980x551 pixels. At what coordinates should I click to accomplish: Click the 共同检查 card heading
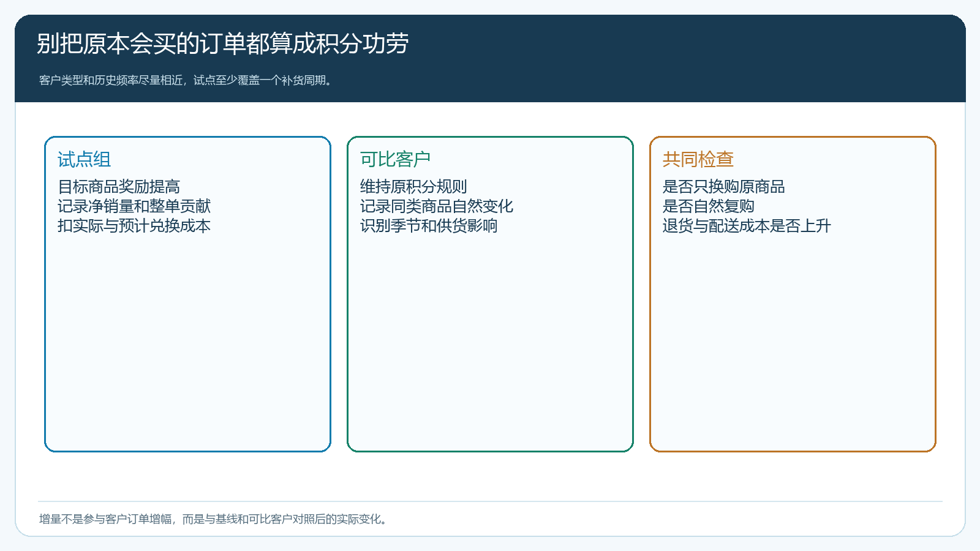(698, 160)
